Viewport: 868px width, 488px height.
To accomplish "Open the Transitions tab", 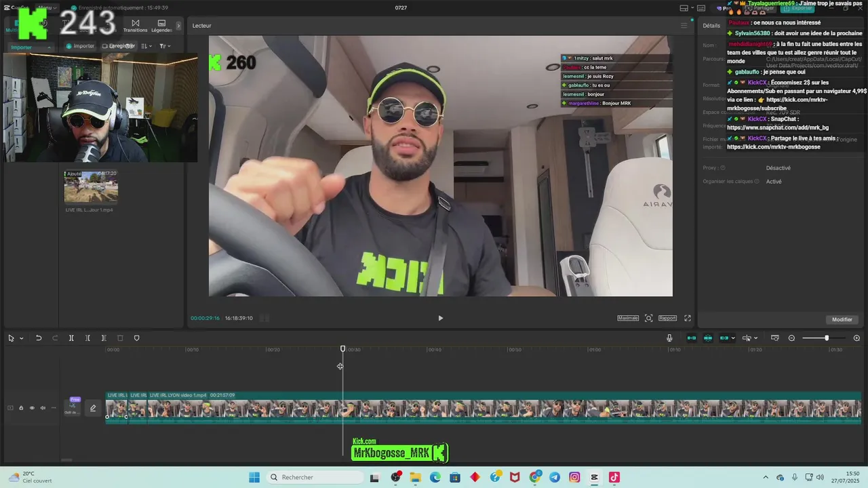I will (x=135, y=26).
